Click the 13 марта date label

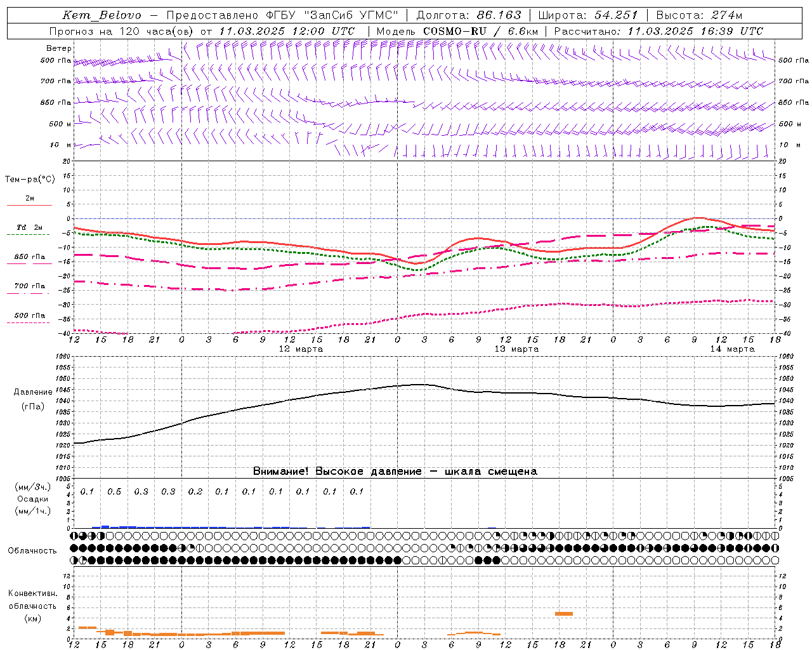pos(517,349)
